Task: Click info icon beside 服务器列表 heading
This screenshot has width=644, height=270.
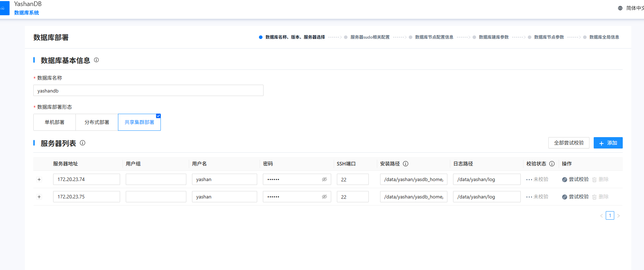Action: pyautogui.click(x=83, y=143)
